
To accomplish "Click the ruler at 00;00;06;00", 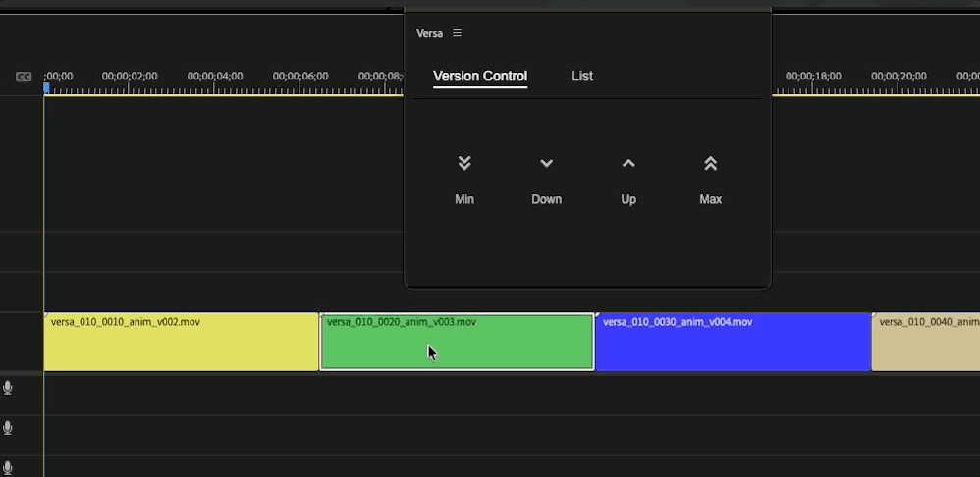I will pyautogui.click(x=300, y=77).
